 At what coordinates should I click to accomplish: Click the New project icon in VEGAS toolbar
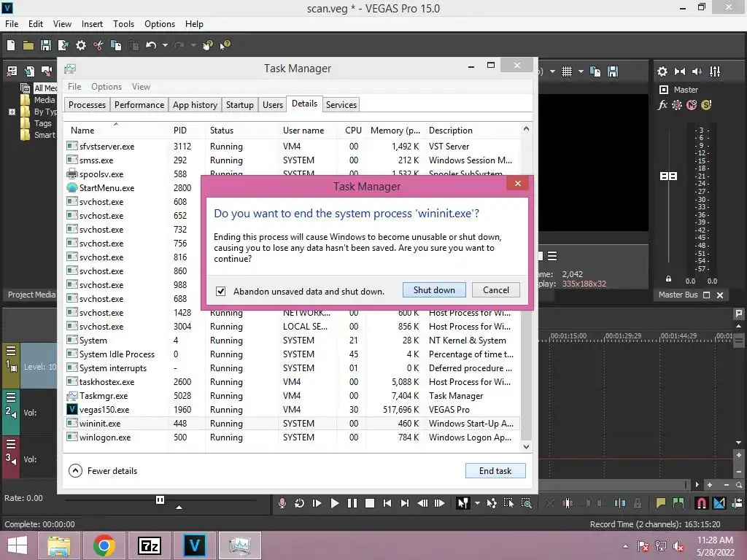pyautogui.click(x=11, y=45)
